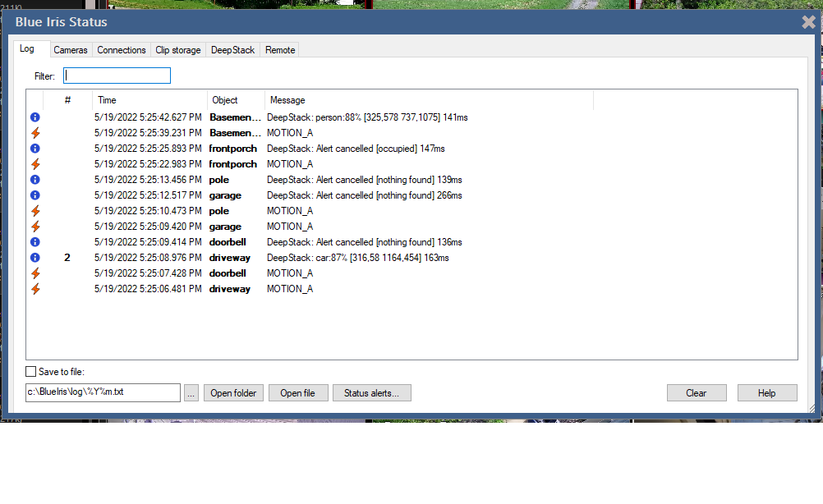This screenshot has height=504, width=823.
Task: Sort log by the # column header
Action: point(67,100)
